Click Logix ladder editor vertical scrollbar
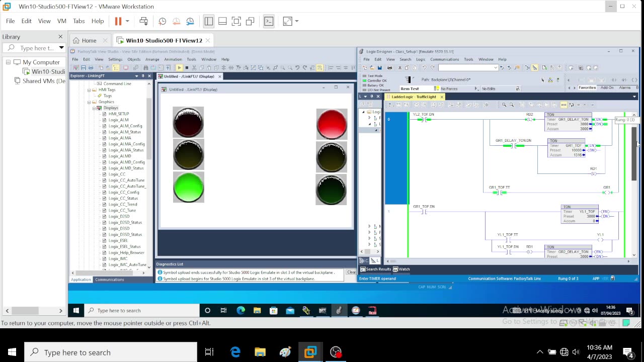The width and height of the screenshot is (644, 362). (634, 153)
